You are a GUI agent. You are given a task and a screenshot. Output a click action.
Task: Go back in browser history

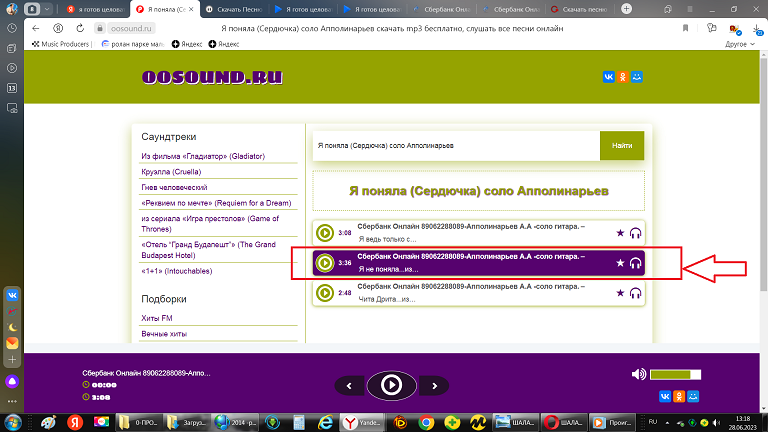pos(35,28)
